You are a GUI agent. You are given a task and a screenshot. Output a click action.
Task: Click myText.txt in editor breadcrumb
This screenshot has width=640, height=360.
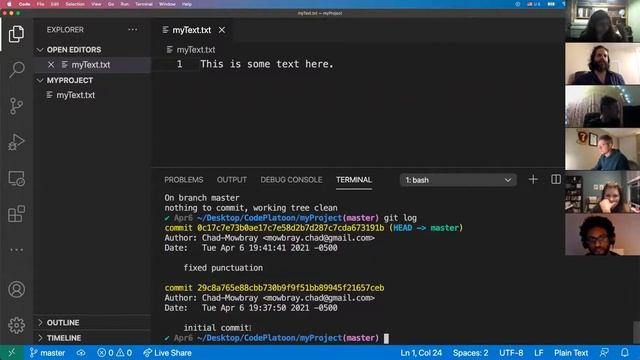196,50
